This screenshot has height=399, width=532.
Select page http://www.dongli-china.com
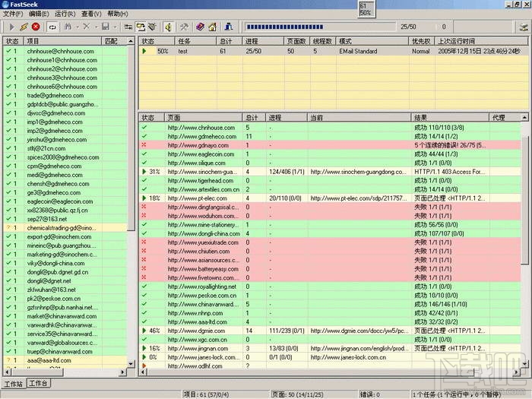pyautogui.click(x=204, y=233)
